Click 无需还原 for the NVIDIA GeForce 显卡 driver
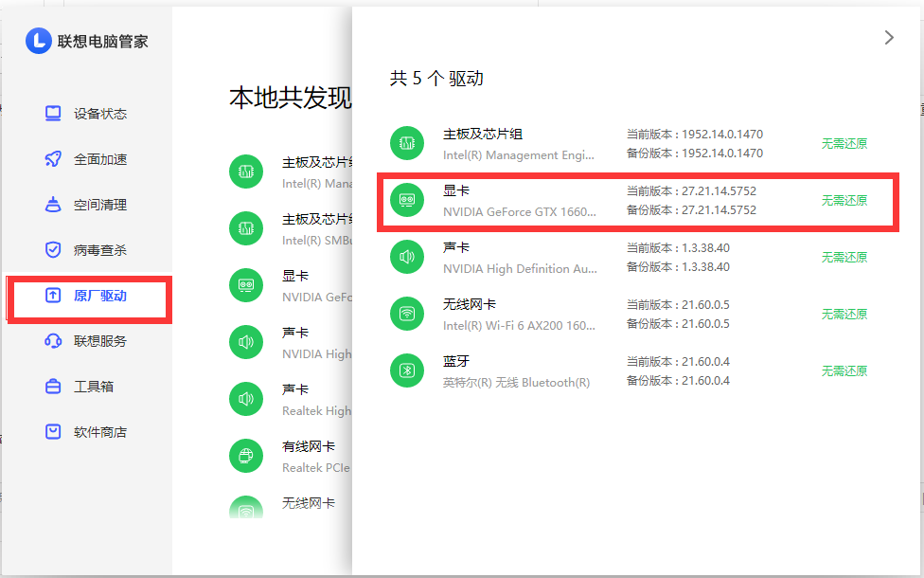This screenshot has width=924, height=578. coord(844,201)
